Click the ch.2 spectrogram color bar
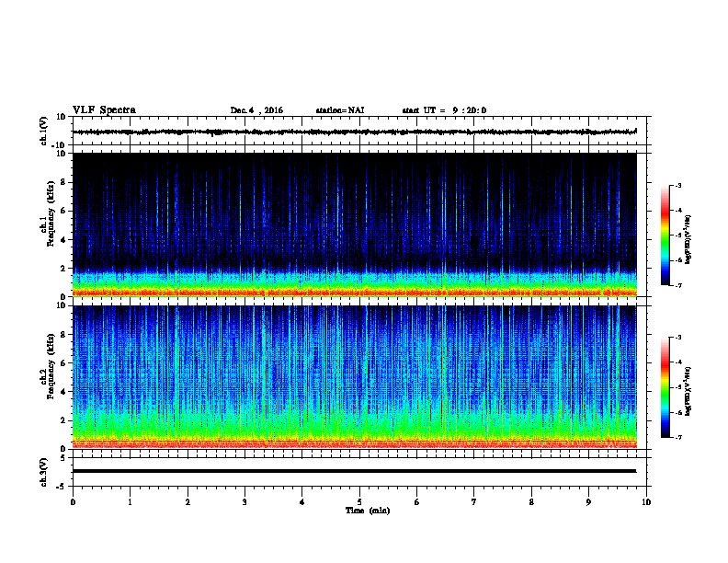This screenshot has height=563, width=728. tap(665, 387)
